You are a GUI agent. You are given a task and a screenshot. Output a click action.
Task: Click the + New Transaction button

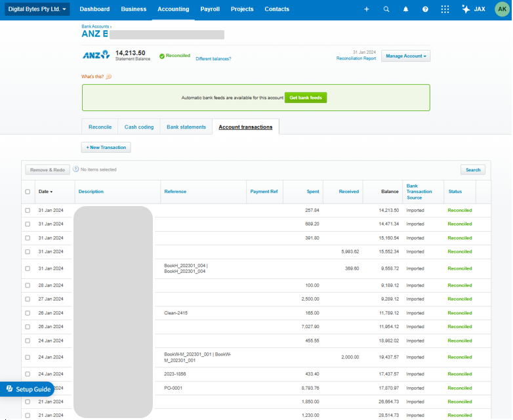[106, 147]
